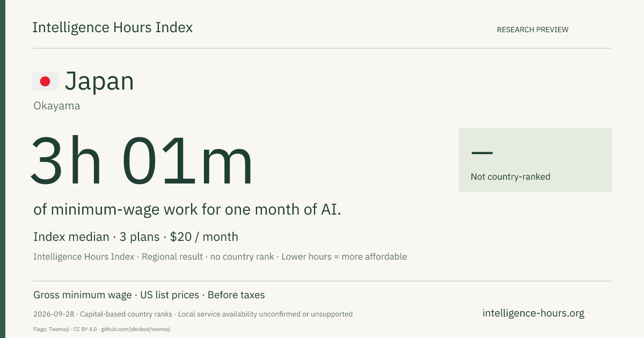644x338 pixels.
Task: Click the Not country-ranked box
Action: coord(535,160)
